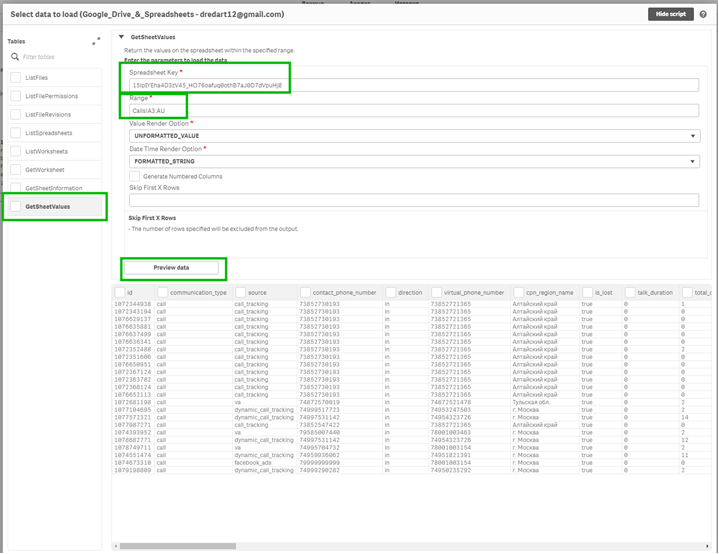The image size is (719, 554).
Task: Select the ListFilePermissions table checkbox
Action: pos(15,95)
